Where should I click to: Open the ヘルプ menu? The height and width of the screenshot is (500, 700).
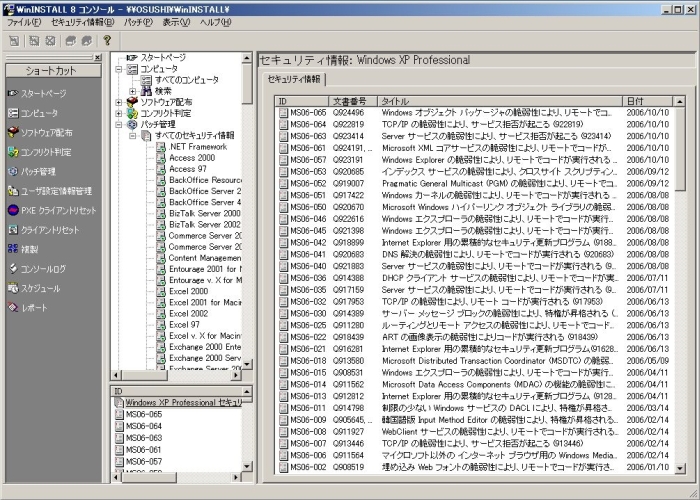pos(216,22)
